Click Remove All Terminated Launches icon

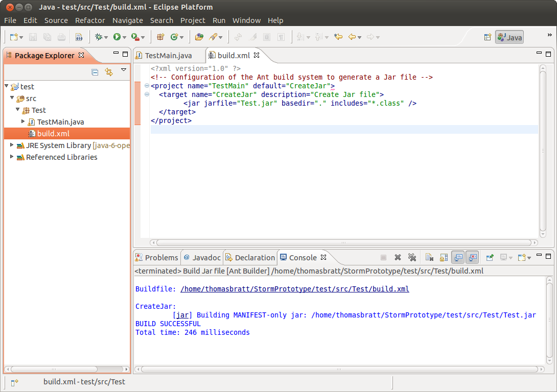412,258
